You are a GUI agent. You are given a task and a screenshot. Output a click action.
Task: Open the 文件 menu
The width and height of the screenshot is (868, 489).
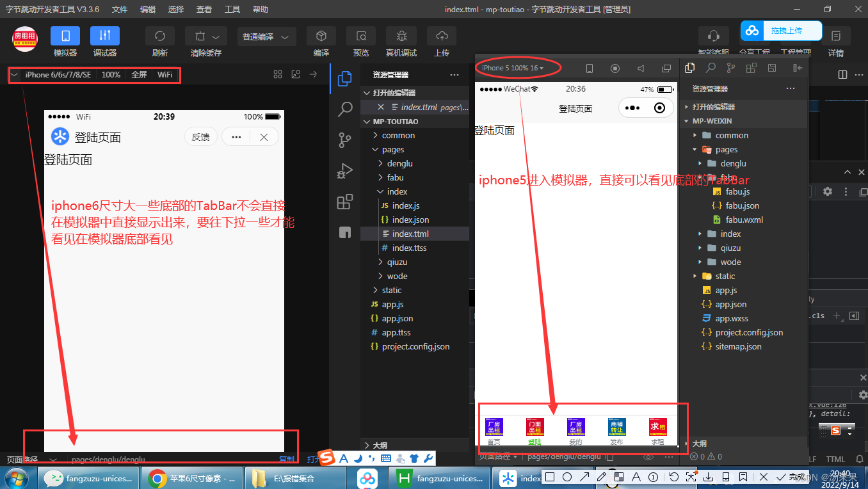(x=120, y=9)
